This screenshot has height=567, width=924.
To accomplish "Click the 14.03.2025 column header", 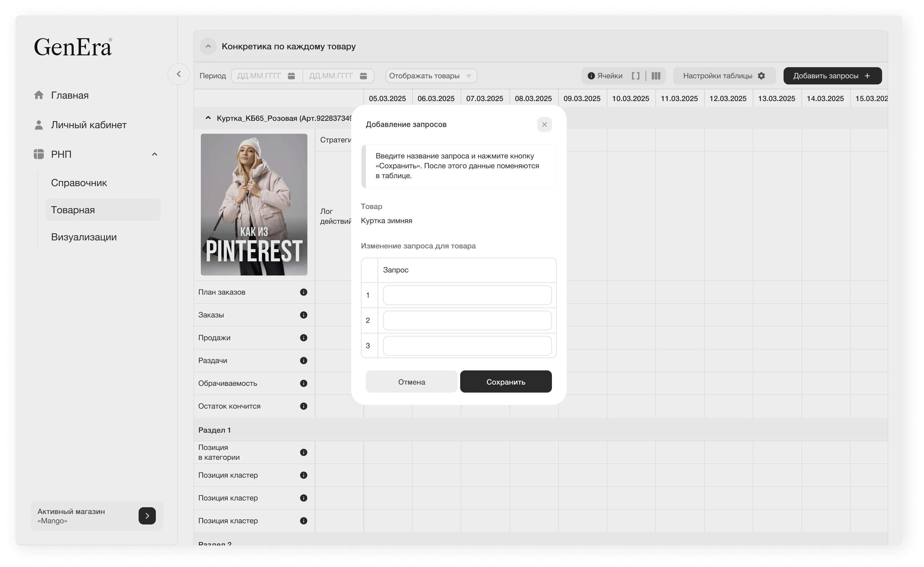I will point(825,98).
